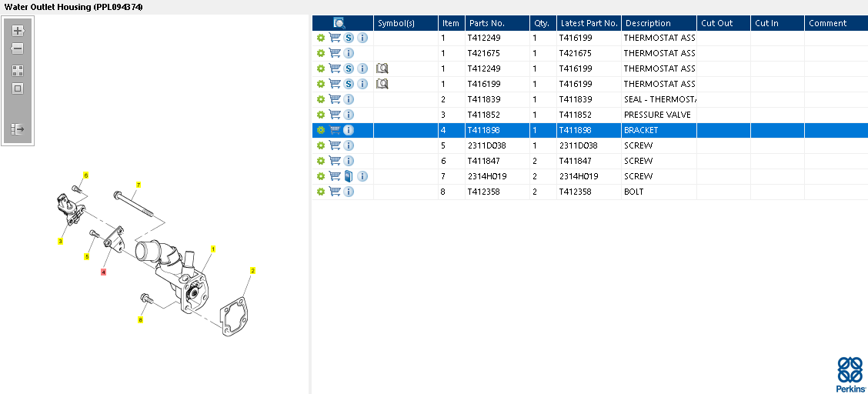Viewport: 868px width, 394px height.
Task: Fit diagram to window with single-square icon
Action: [x=18, y=88]
